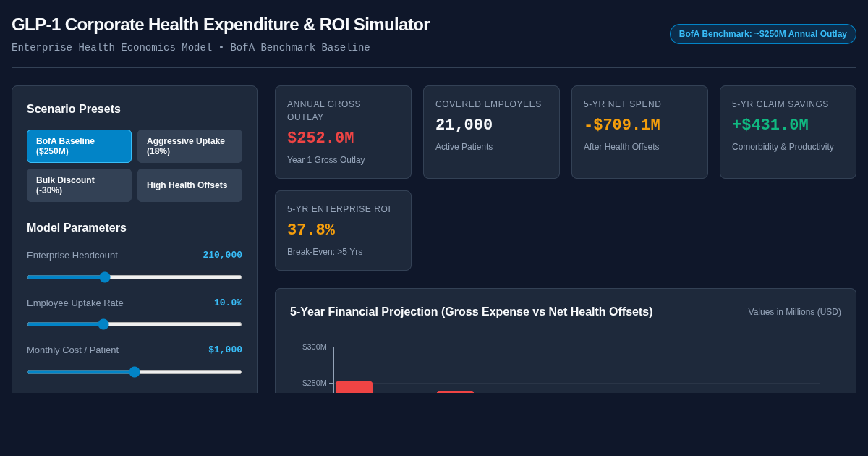Adjust the Employee Uptake Rate slider
The width and height of the screenshot is (868, 456).
click(135, 324)
